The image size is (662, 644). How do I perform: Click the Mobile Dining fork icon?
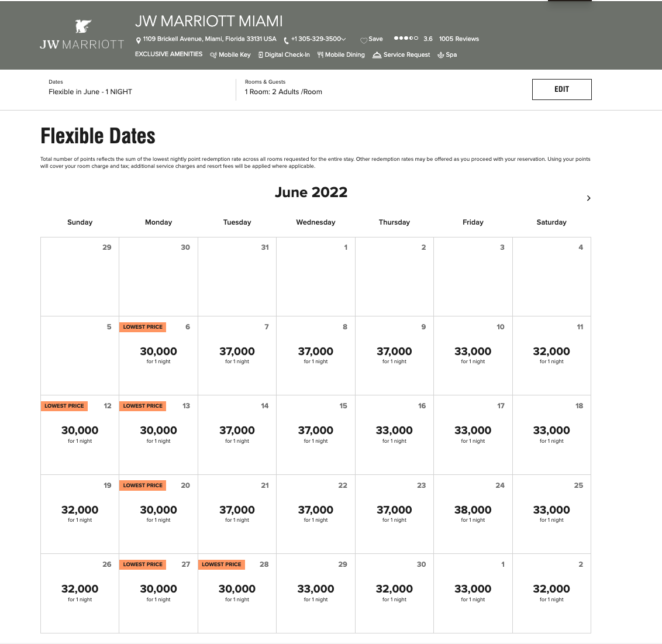tap(320, 54)
